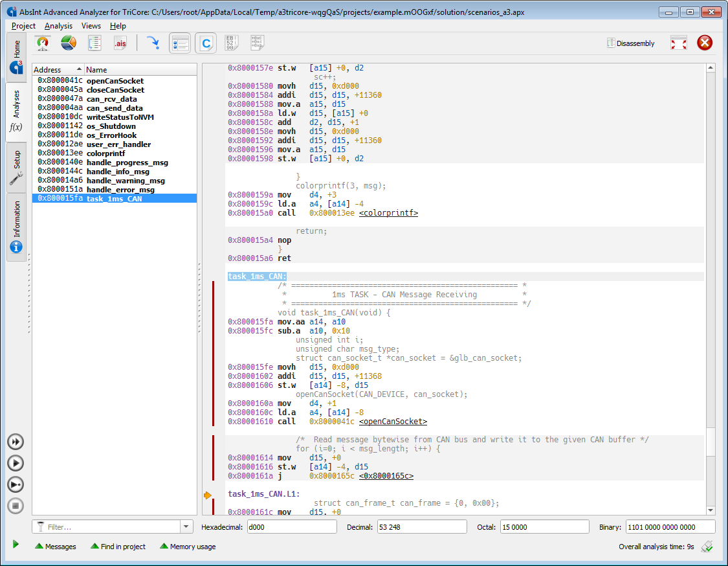This screenshot has height=566, width=728.
Task: Open the Information sidebar tab
Action: pyautogui.click(x=16, y=227)
